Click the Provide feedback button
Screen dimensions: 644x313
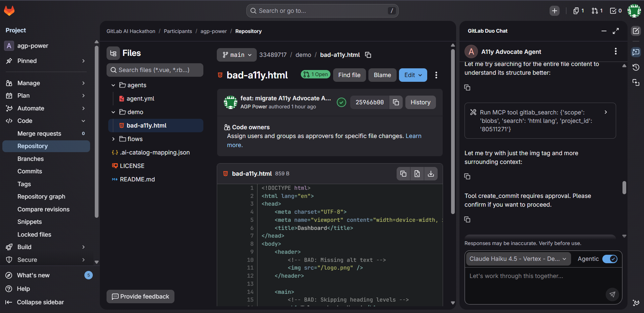pyautogui.click(x=140, y=297)
